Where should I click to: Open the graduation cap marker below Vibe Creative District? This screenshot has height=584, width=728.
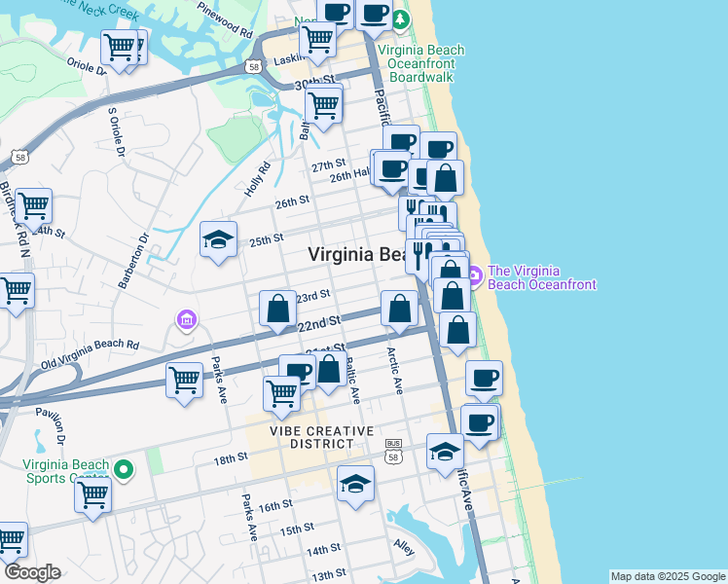point(355,487)
